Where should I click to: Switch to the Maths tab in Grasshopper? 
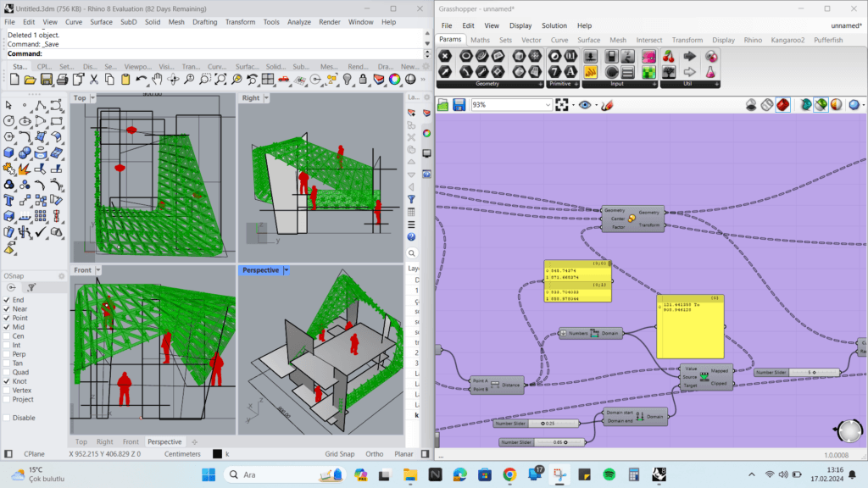coord(480,40)
